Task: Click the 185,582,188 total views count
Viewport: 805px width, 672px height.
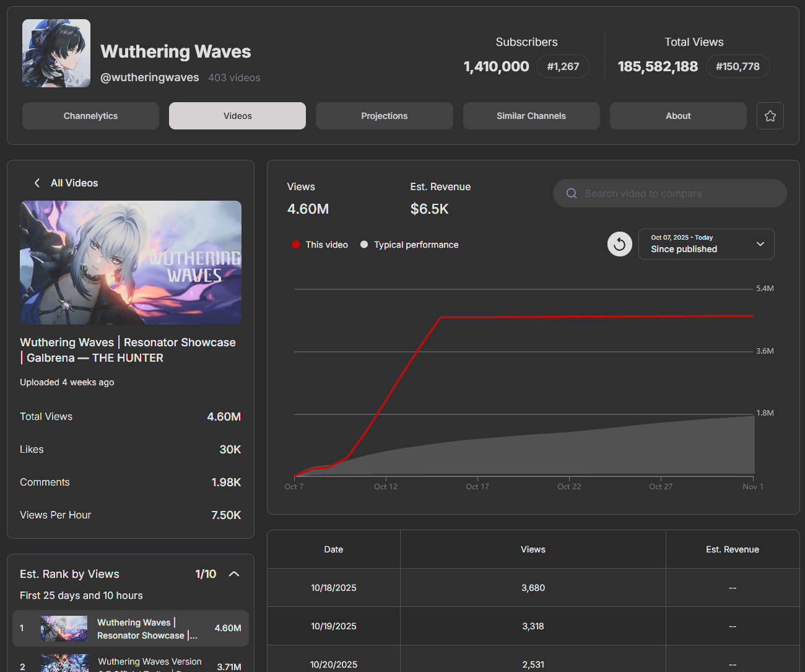Action: (x=658, y=66)
